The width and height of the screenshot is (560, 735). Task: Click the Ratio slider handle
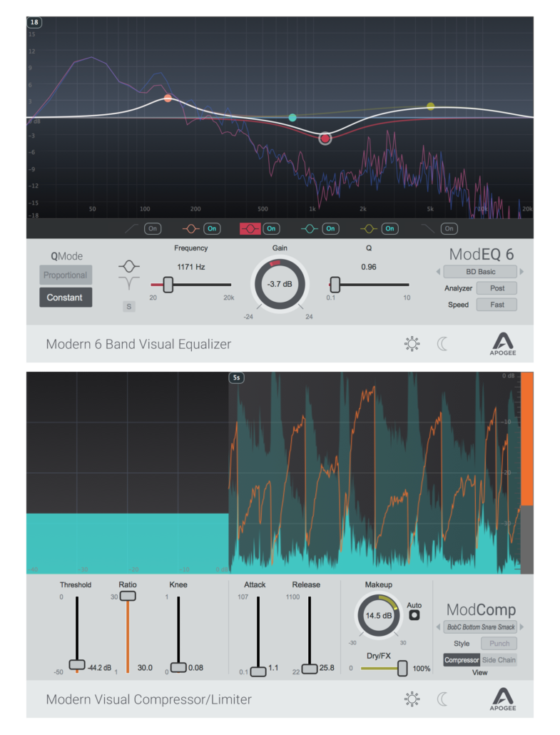pos(128,596)
